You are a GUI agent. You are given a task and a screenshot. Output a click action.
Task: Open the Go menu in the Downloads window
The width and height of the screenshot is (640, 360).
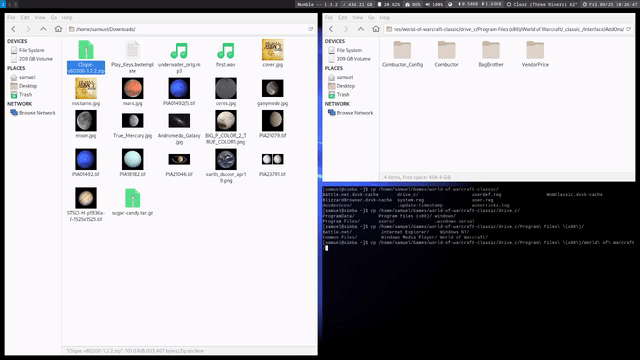53,18
